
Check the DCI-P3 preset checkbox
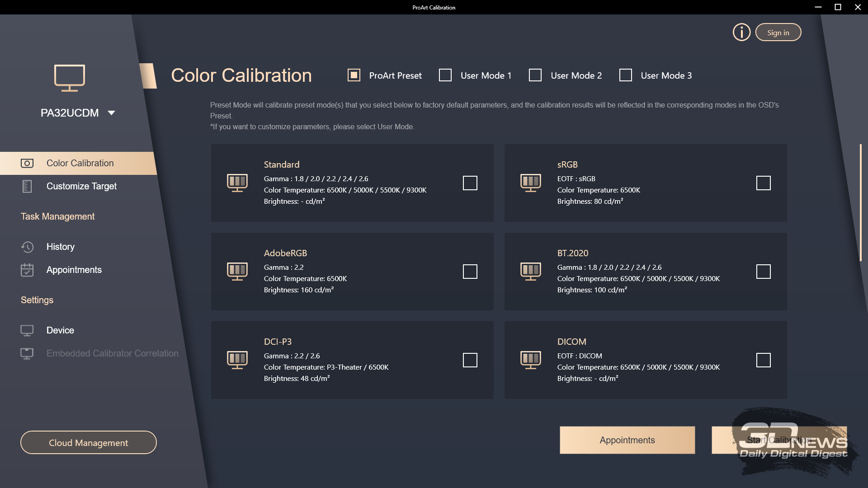pos(470,360)
